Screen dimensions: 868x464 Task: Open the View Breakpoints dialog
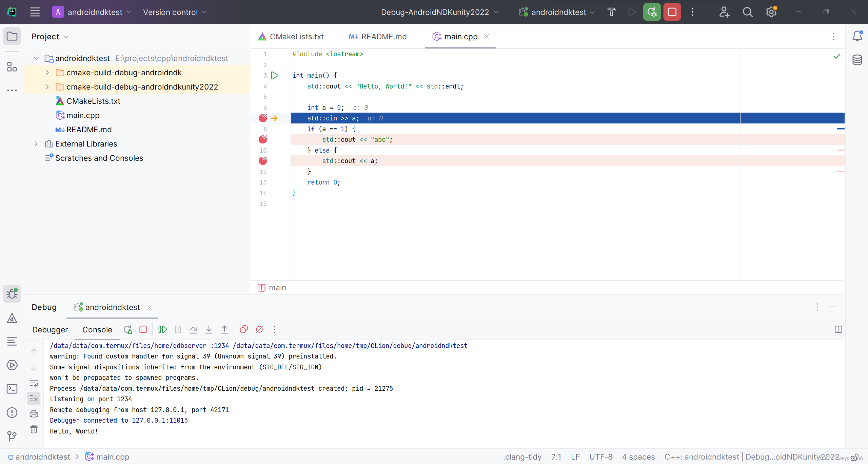[x=244, y=329]
